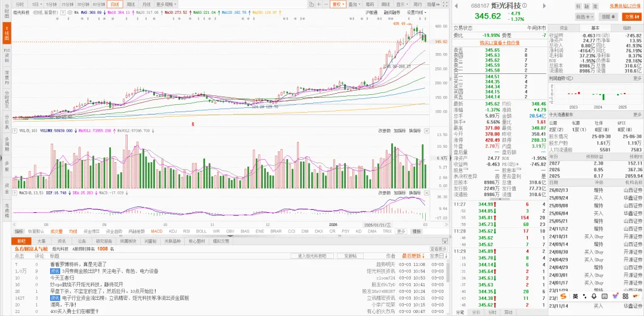This screenshot has height=316, width=644.
Task: Open the 龙虎榜 sidebar item
Action: pos(6,209)
